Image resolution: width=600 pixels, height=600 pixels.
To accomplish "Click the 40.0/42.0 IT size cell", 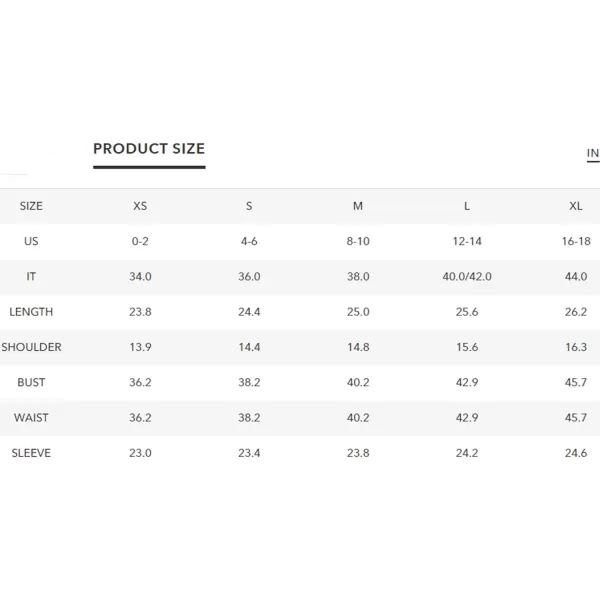I will coord(467,277).
